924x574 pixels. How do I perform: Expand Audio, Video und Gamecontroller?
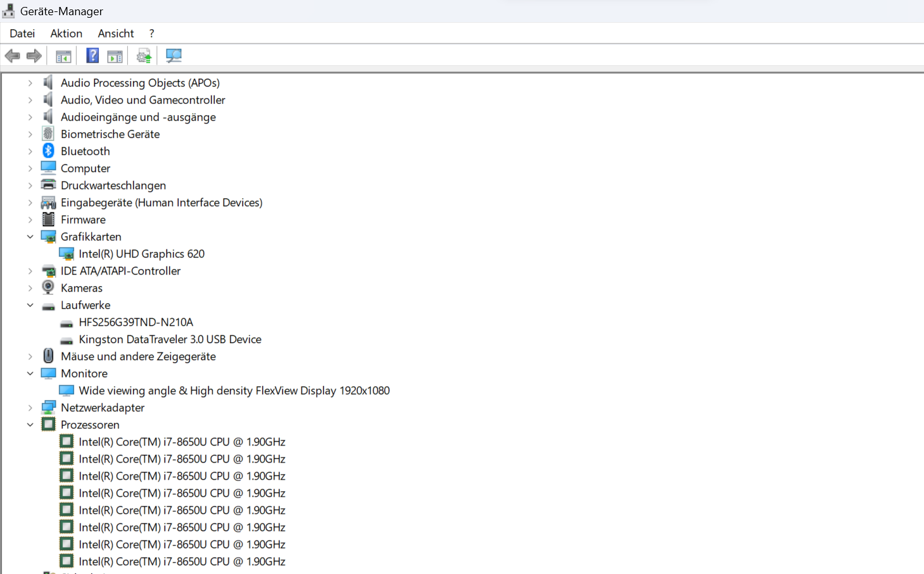[30, 100]
